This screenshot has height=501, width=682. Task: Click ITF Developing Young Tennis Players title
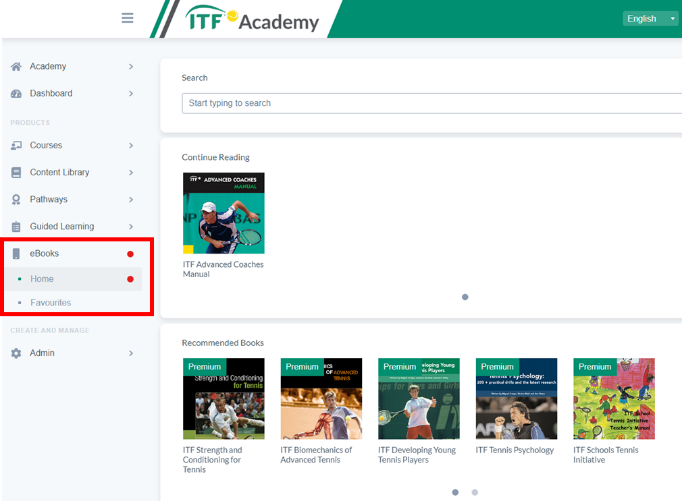click(417, 455)
